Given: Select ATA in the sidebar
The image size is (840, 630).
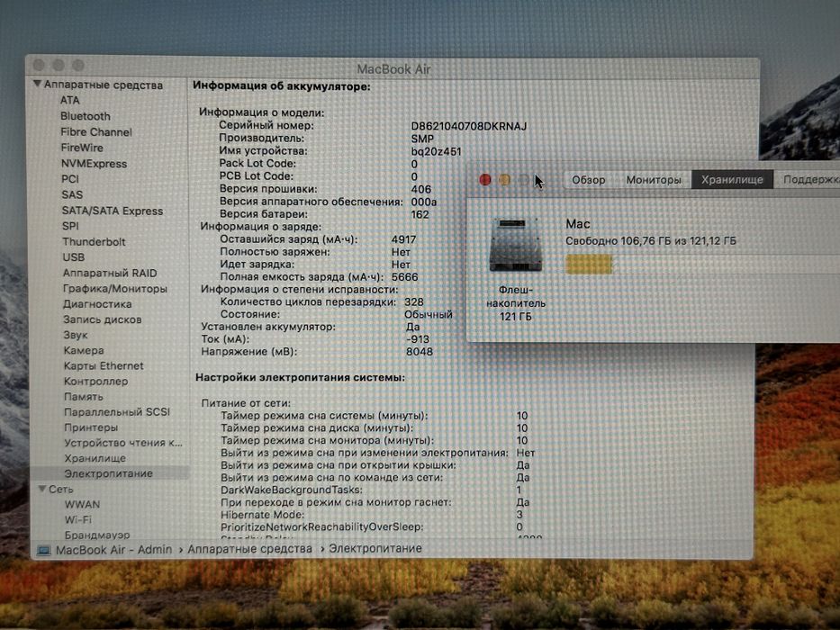Looking at the screenshot, I should pos(69,100).
